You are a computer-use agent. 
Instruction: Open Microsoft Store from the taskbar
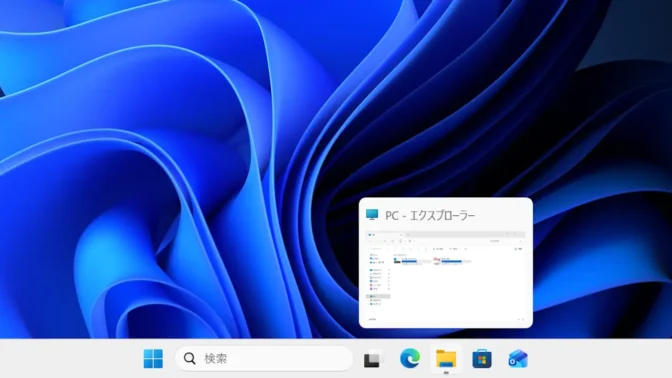tap(482, 358)
